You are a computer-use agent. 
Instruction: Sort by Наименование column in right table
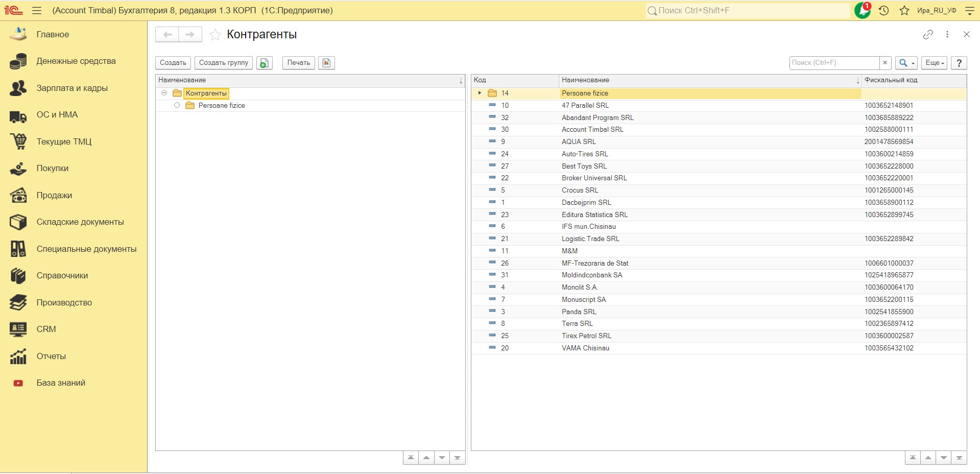710,80
